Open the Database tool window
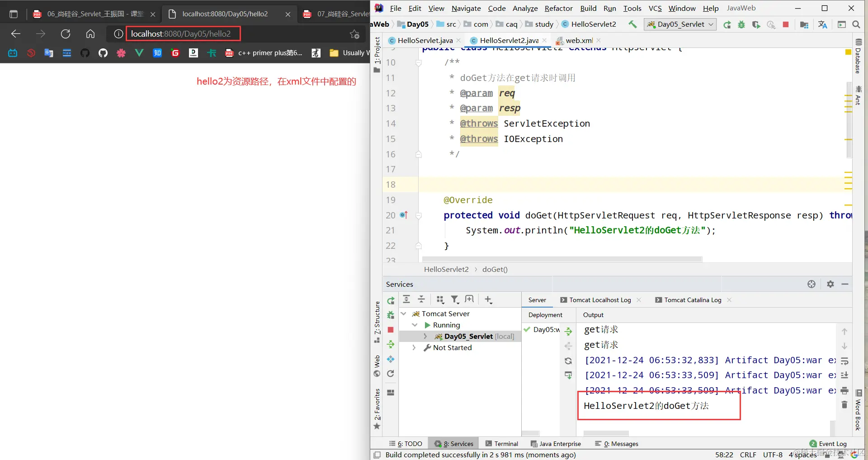 (x=858, y=56)
